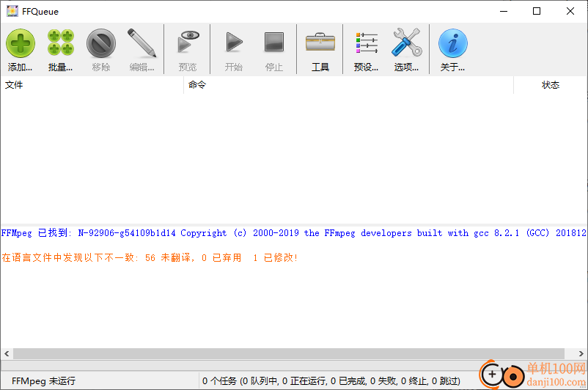Open the Tools (工具) toolbox
The image size is (588, 390).
320,50
